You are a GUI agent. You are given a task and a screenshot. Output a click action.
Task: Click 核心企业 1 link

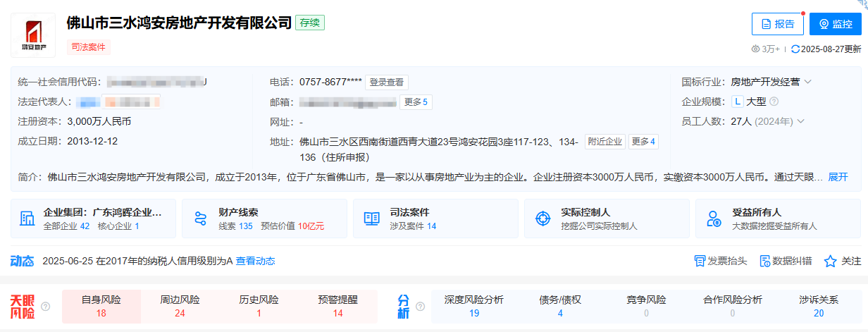pos(118,226)
